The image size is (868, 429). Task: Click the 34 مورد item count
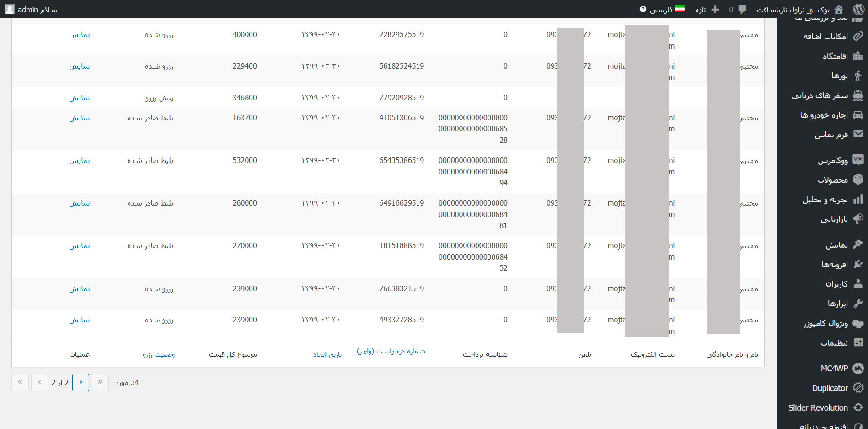click(127, 383)
